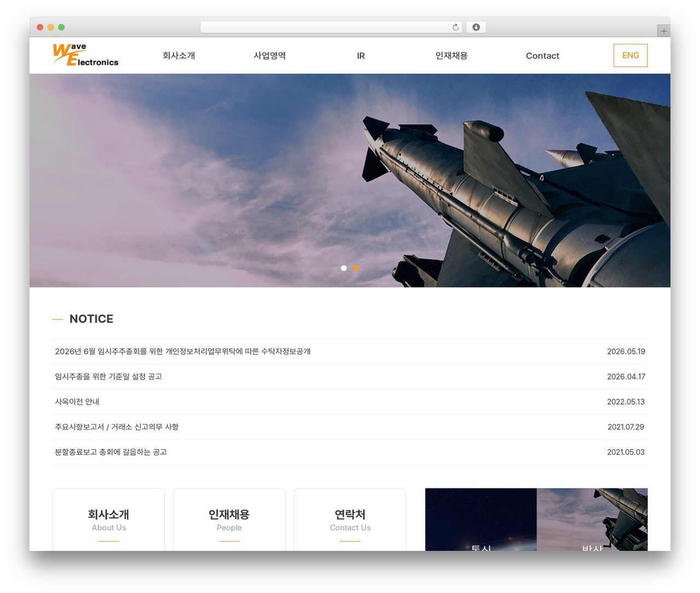This screenshot has height=593, width=700.
Task: Open the browser downloads button
Action: tap(476, 27)
